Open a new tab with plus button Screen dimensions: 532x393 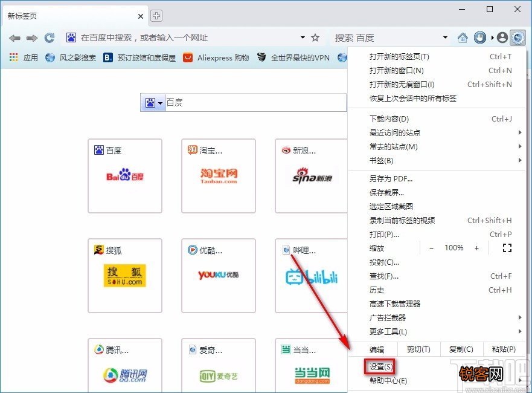156,16
